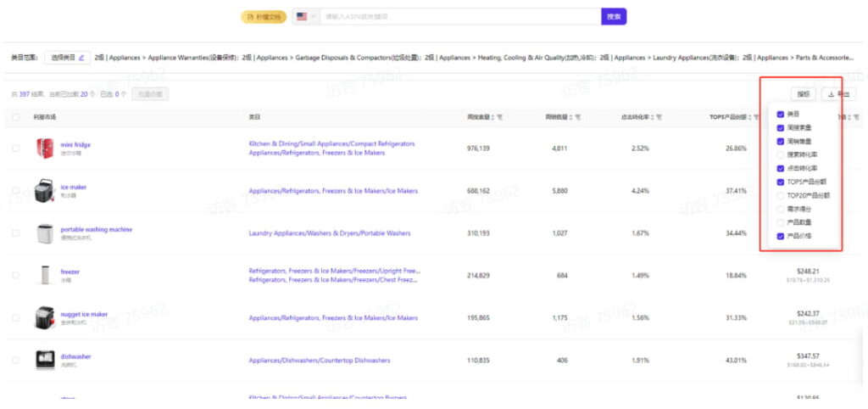The width and height of the screenshot is (868, 409).
Task: Open the US flag country dropdown
Action: pos(306,16)
